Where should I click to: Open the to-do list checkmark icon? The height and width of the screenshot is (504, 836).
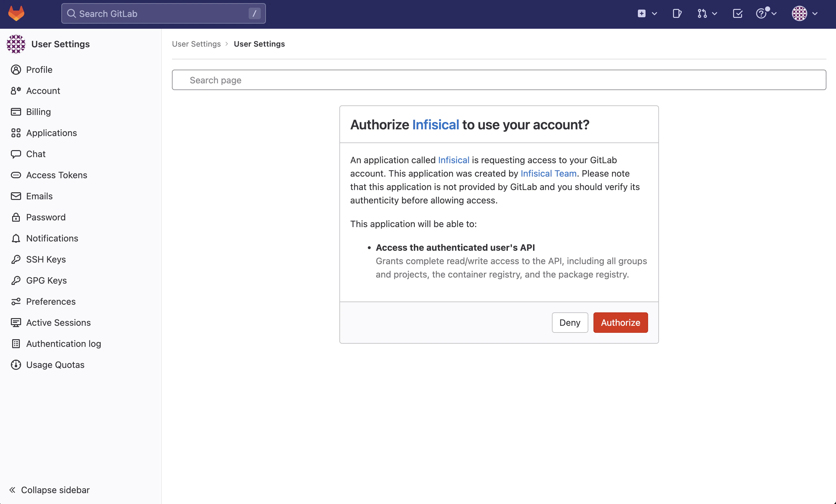tap(738, 13)
